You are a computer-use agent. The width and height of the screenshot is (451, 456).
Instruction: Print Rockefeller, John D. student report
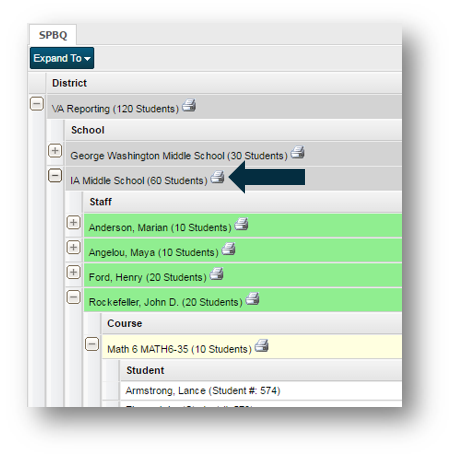pyautogui.click(x=253, y=299)
